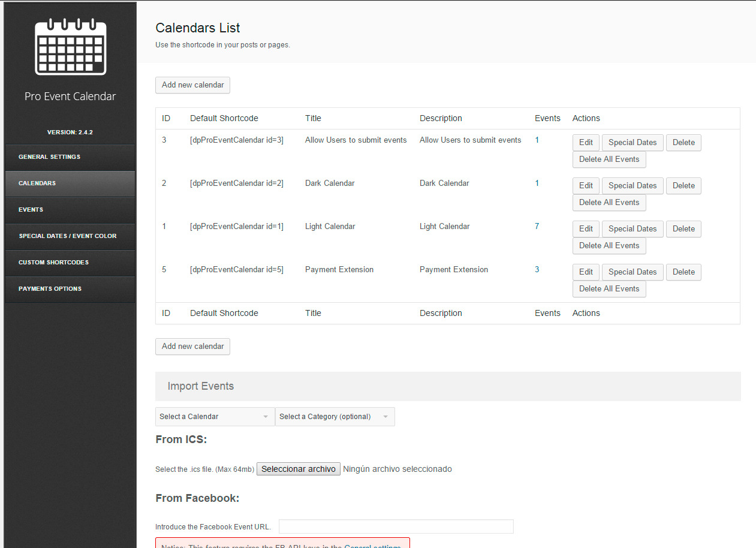The image size is (756, 548).
Task: Click the top Add new calendar button
Action: pyautogui.click(x=192, y=85)
